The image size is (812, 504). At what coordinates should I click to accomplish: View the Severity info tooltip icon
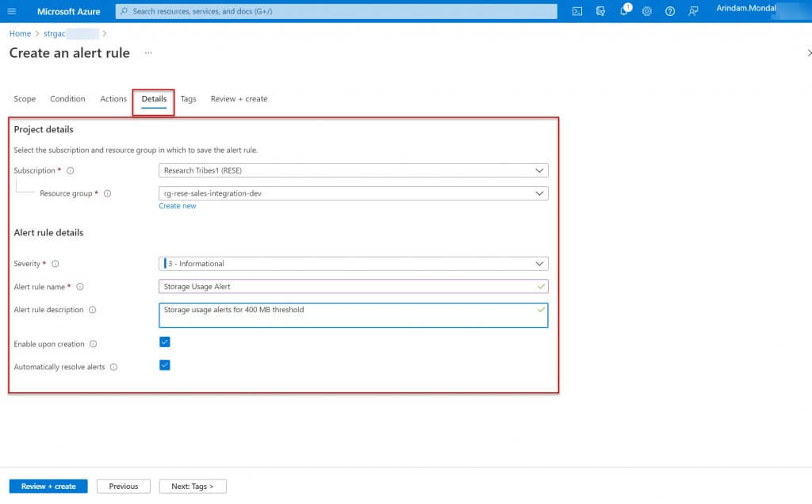(x=53, y=264)
